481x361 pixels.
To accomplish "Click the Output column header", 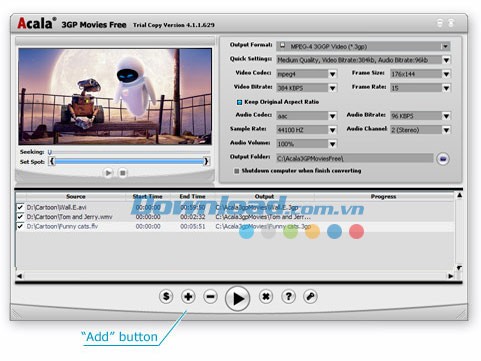I will [264, 196].
